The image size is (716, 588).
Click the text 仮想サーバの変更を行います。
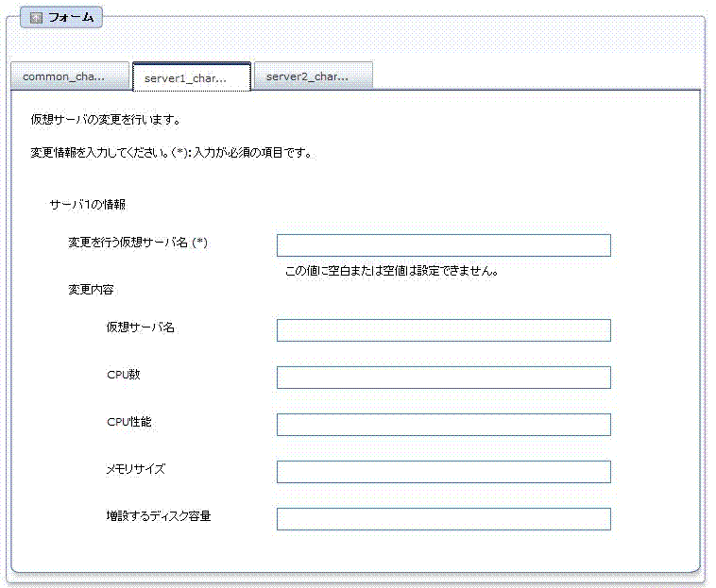[106, 120]
